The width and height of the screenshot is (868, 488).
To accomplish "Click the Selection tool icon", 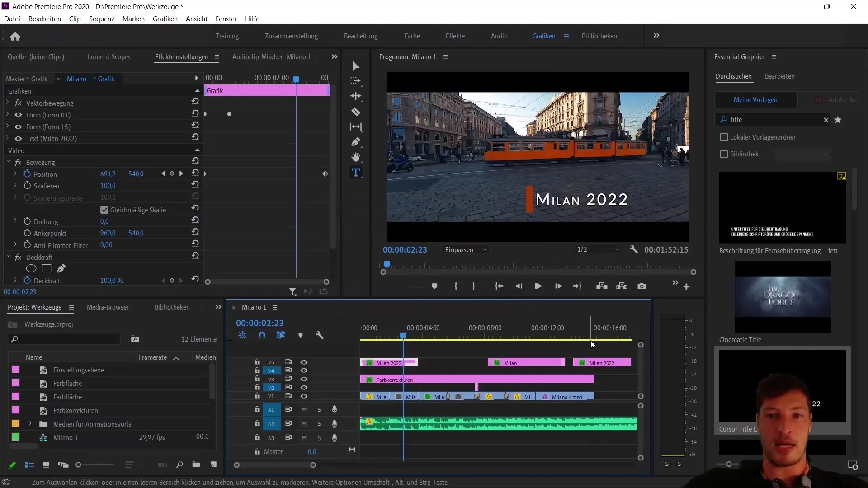I will 356,66.
